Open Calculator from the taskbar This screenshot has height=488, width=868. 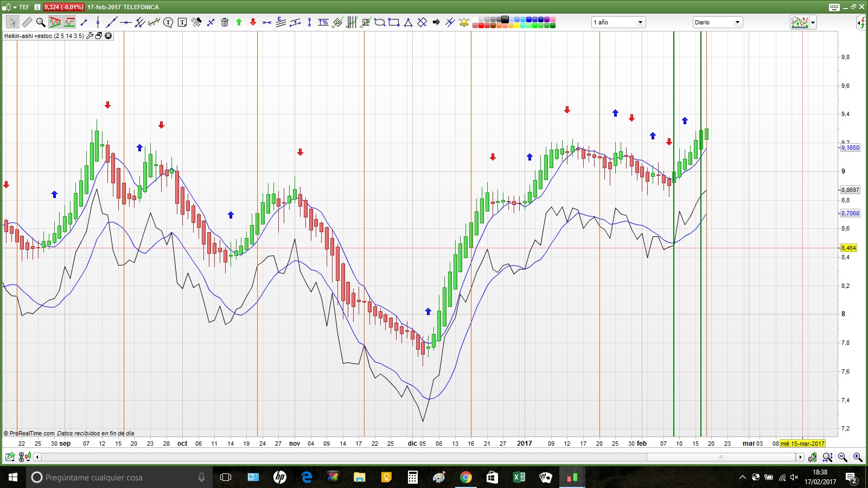[412, 477]
